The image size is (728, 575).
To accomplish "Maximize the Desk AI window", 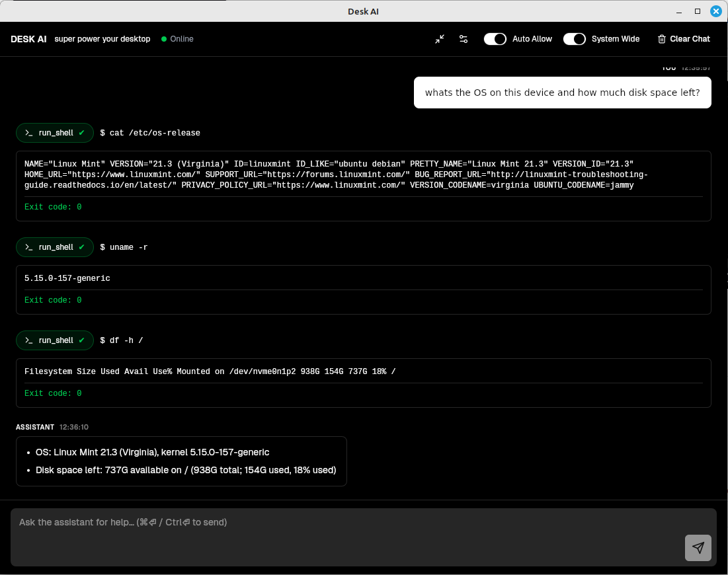I will [698, 12].
